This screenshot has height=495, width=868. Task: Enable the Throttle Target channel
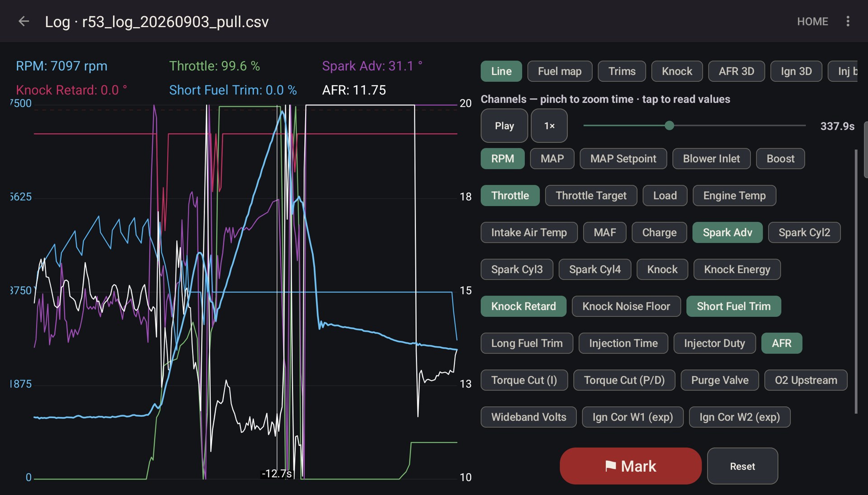tap(591, 196)
